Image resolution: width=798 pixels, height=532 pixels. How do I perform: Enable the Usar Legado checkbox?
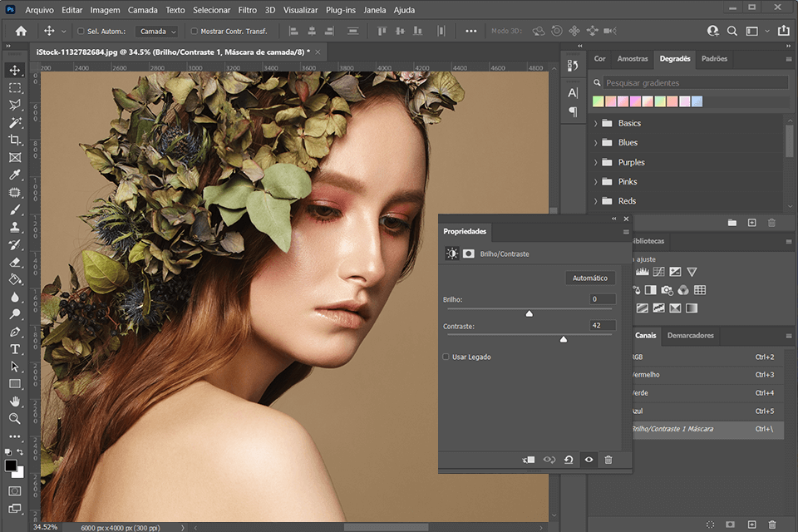[446, 357]
